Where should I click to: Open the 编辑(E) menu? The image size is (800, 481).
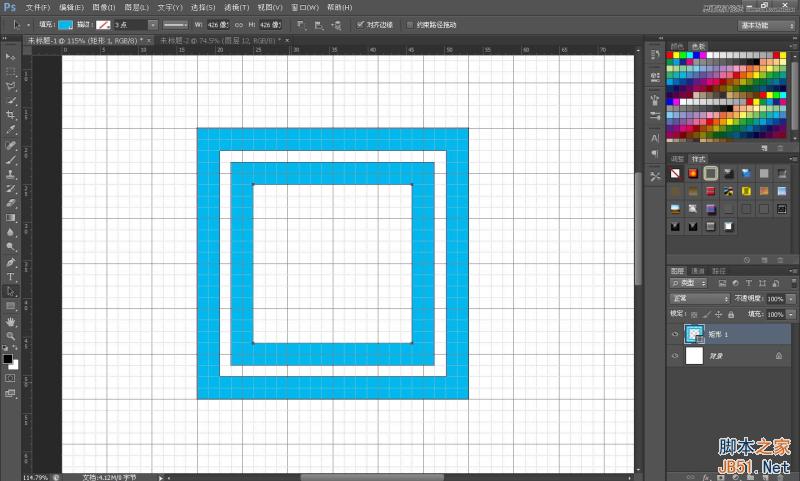[71, 7]
